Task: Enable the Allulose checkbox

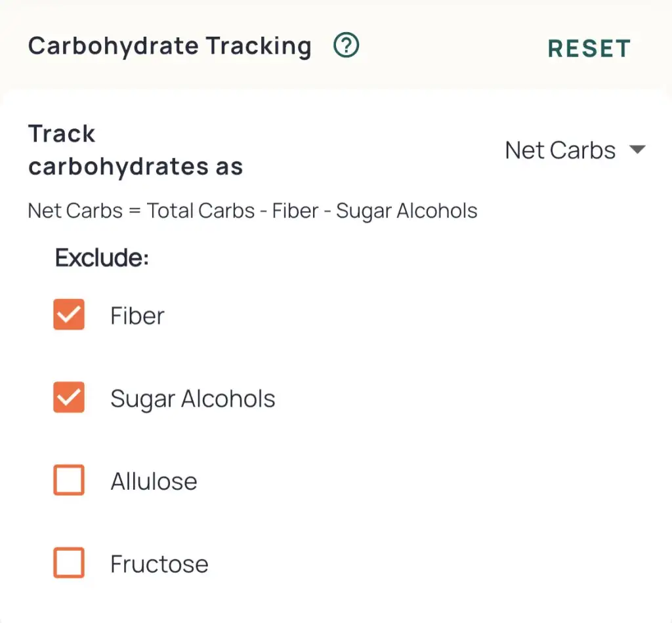Action: point(68,479)
